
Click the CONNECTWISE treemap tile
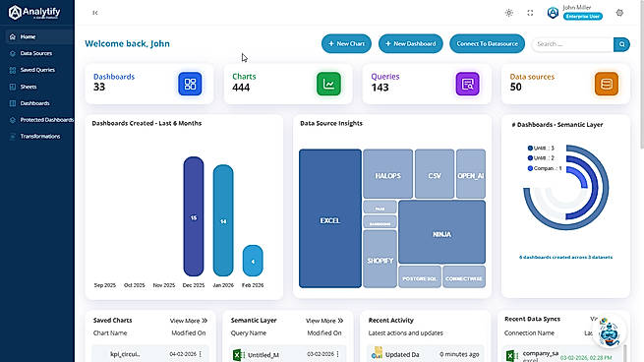pyautogui.click(x=464, y=277)
